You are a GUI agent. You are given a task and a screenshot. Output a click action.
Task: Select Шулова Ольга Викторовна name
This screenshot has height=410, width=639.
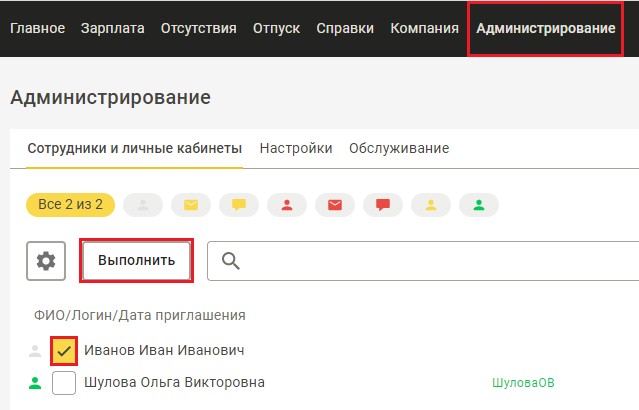174,383
